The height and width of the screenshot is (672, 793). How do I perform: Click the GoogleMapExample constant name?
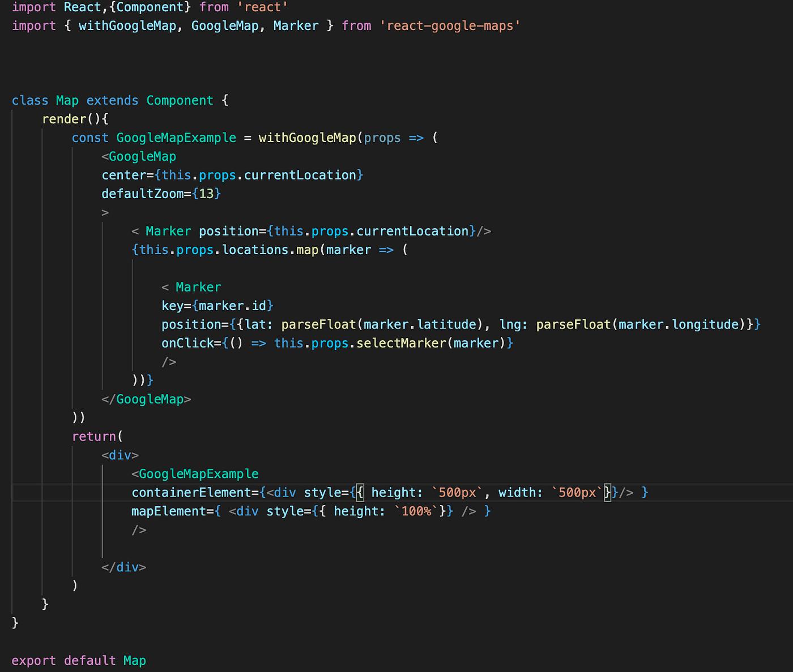tap(176, 138)
